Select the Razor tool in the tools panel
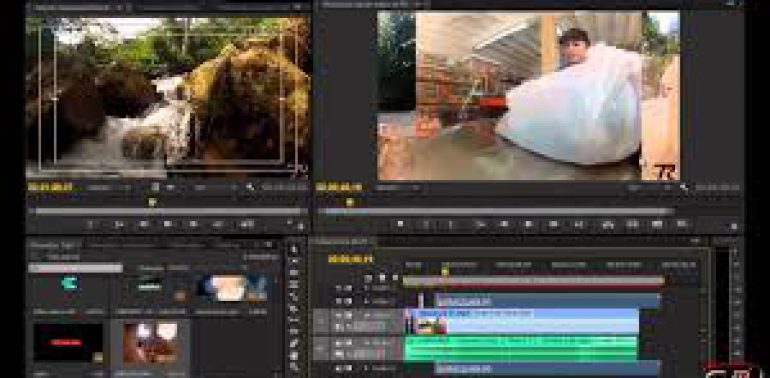Image resolution: width=770 pixels, height=378 pixels. pos(294,309)
